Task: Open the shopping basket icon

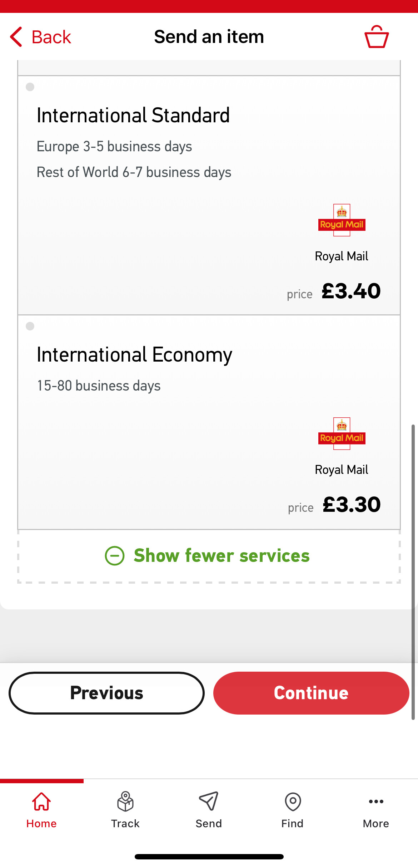Action: 376,36
